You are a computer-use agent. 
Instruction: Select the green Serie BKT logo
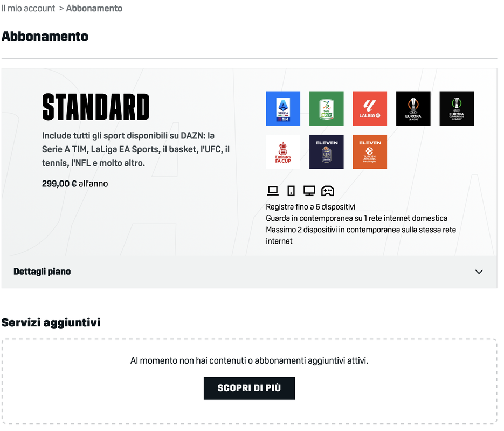click(x=326, y=108)
